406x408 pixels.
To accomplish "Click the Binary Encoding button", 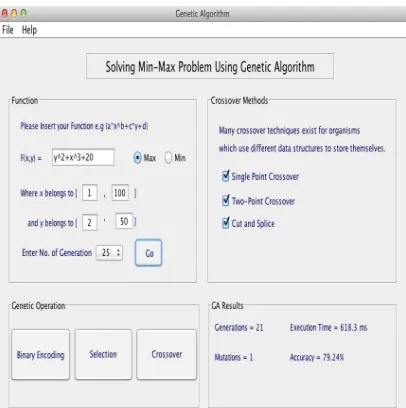I will pyautogui.click(x=41, y=355).
